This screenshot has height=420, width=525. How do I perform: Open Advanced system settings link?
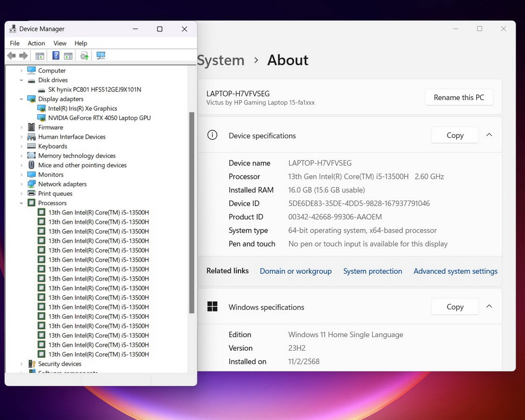tap(455, 271)
